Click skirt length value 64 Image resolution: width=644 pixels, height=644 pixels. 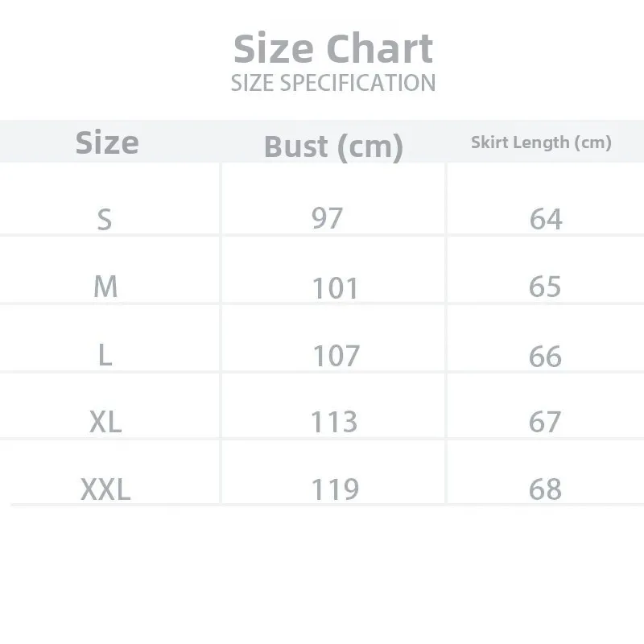pyautogui.click(x=546, y=219)
